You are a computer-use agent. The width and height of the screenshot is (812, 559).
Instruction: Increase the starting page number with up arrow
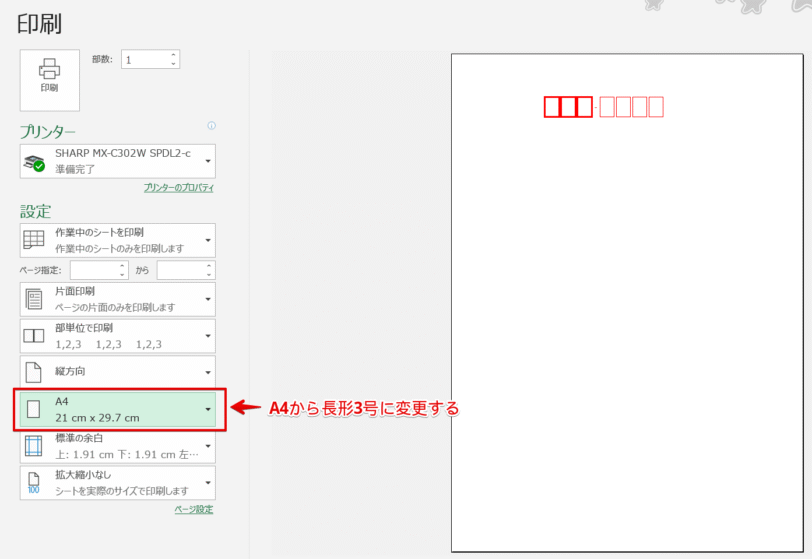point(123,266)
